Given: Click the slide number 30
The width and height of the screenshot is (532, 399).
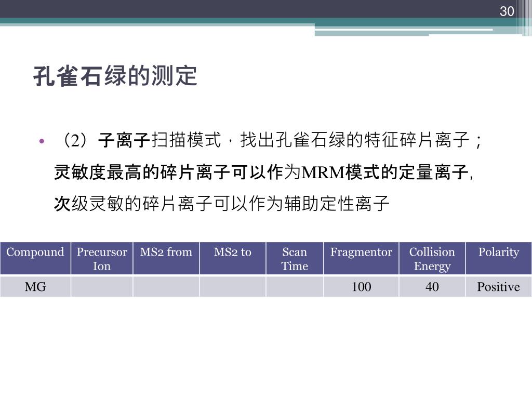Looking at the screenshot, I should click(x=507, y=11).
